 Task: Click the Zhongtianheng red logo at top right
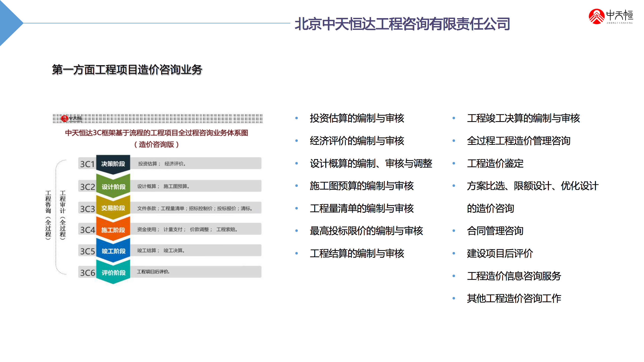(x=611, y=17)
